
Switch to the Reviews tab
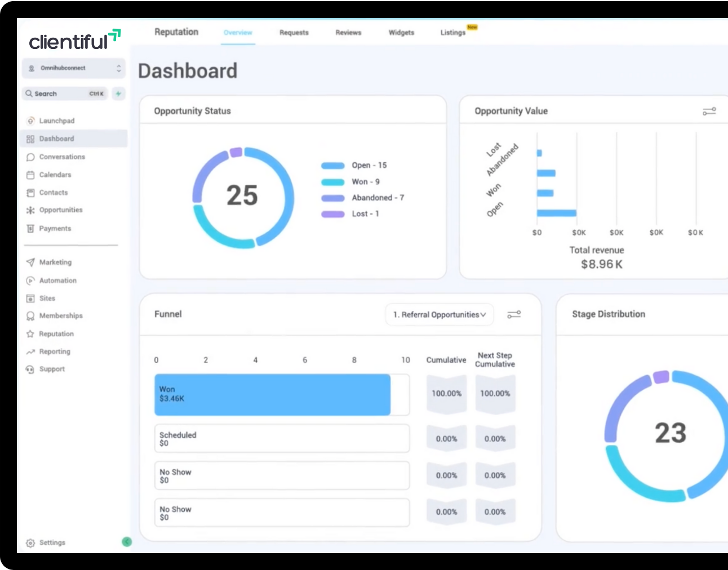click(348, 33)
